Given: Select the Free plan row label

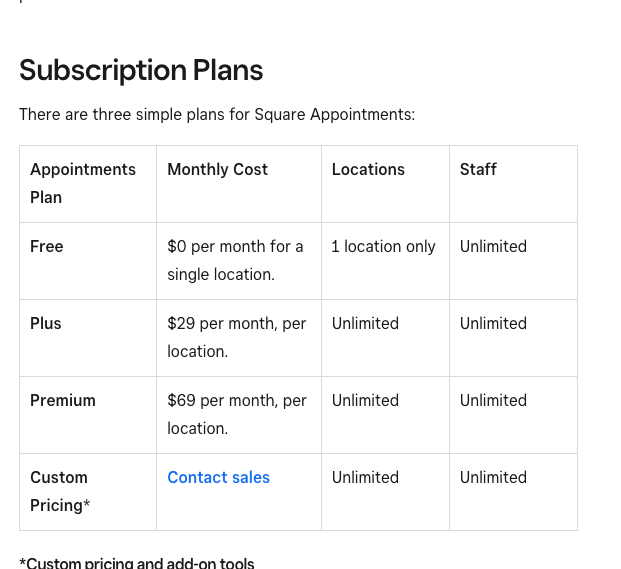Looking at the screenshot, I should coord(47,247).
